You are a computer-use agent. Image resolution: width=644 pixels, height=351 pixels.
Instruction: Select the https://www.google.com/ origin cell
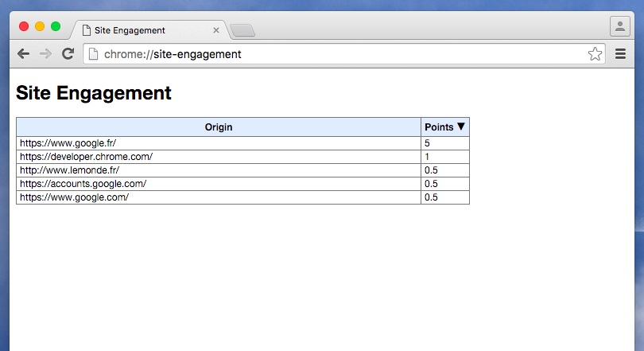click(x=219, y=197)
